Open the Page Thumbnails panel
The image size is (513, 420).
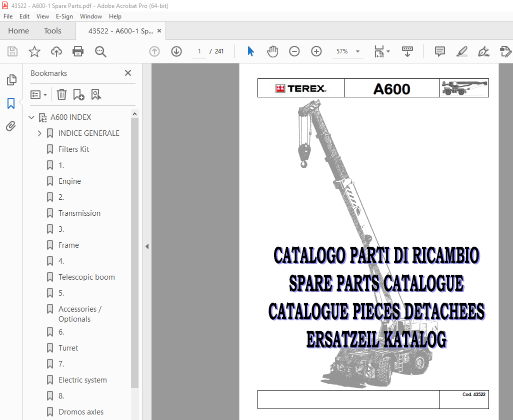[11, 80]
